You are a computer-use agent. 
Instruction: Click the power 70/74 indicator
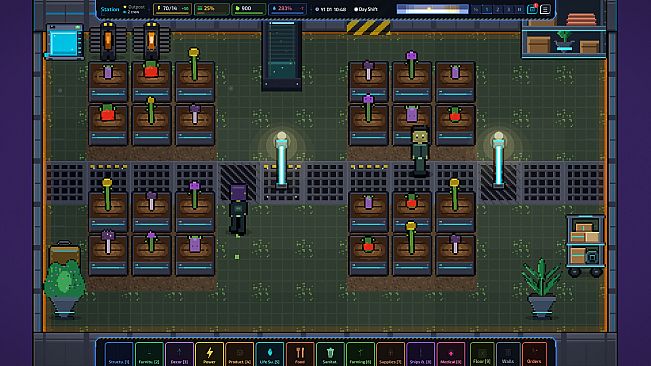(172, 9)
